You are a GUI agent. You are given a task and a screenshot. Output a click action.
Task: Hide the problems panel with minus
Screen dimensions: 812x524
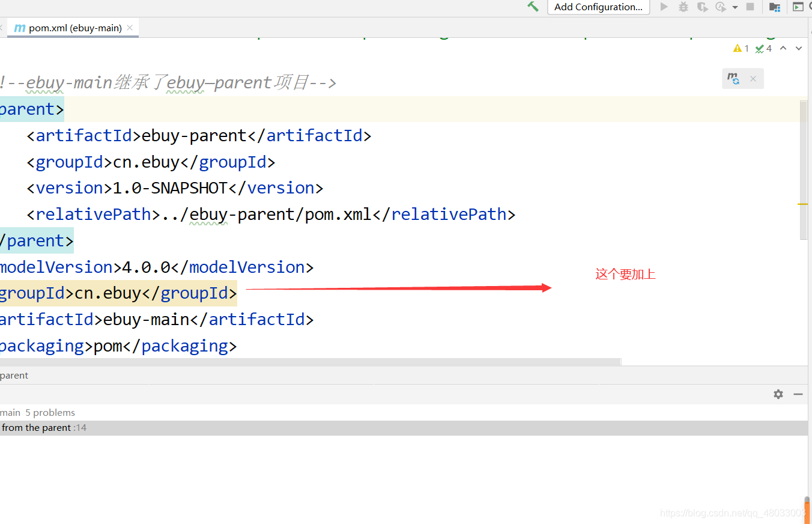coord(798,394)
